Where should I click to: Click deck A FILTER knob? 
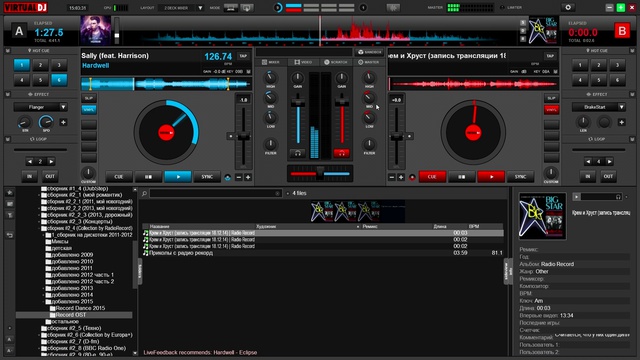[x=270, y=144]
